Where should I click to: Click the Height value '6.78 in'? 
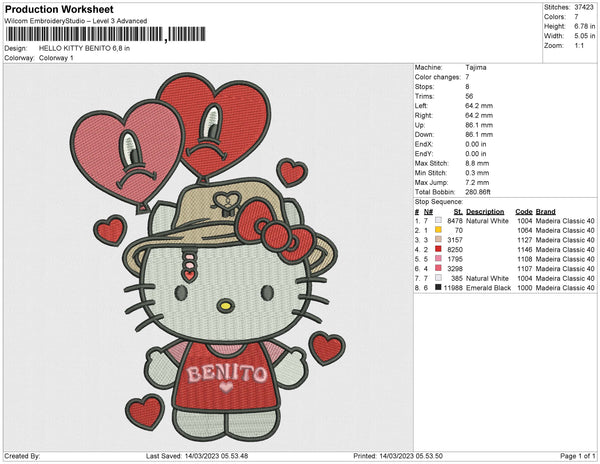pos(584,26)
